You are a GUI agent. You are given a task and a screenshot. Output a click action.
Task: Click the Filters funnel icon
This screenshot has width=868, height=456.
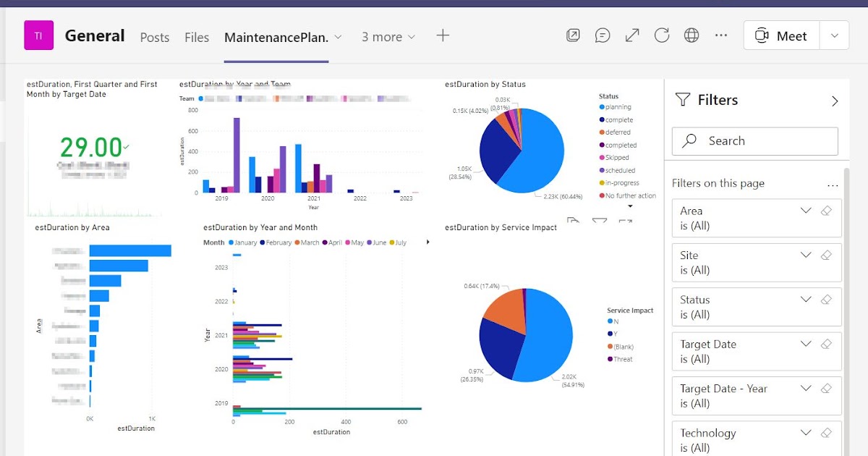[x=683, y=100]
